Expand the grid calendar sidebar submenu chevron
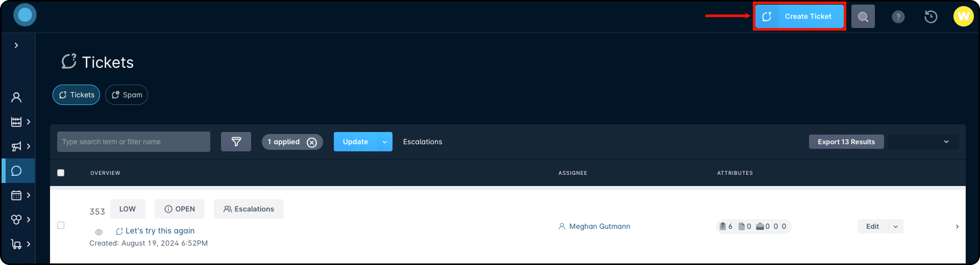This screenshot has height=265, width=980. point(29,122)
